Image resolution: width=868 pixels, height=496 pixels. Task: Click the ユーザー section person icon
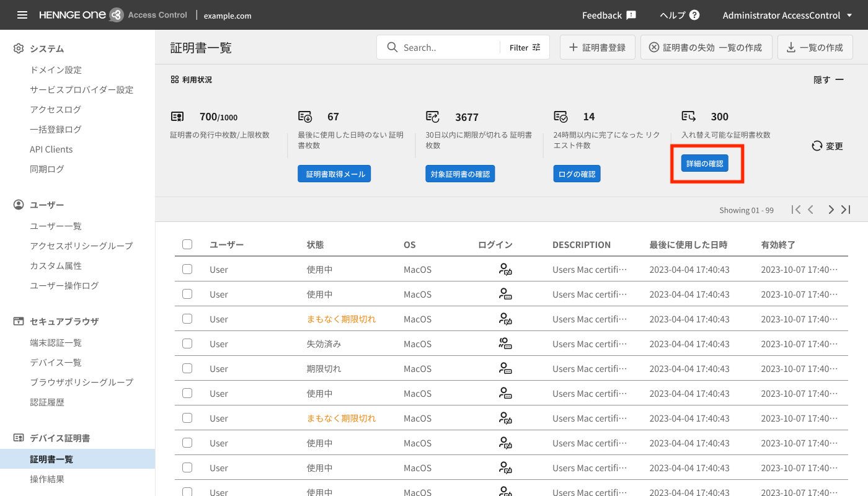click(x=19, y=205)
